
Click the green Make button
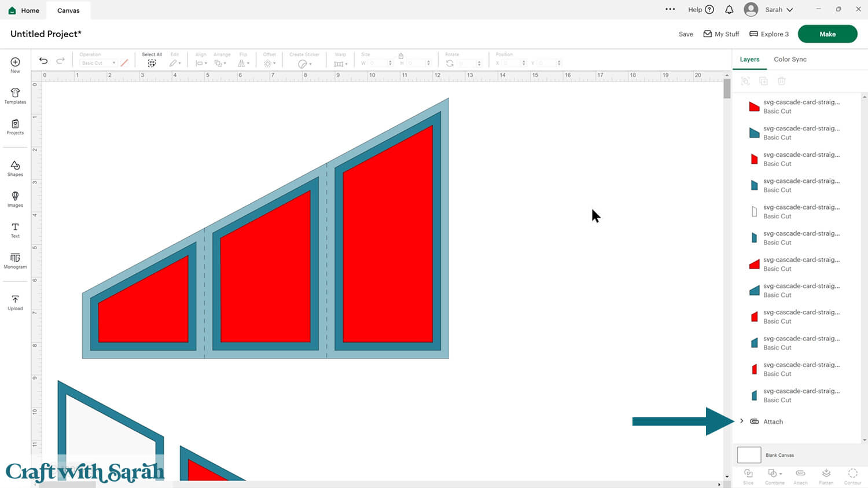point(827,34)
